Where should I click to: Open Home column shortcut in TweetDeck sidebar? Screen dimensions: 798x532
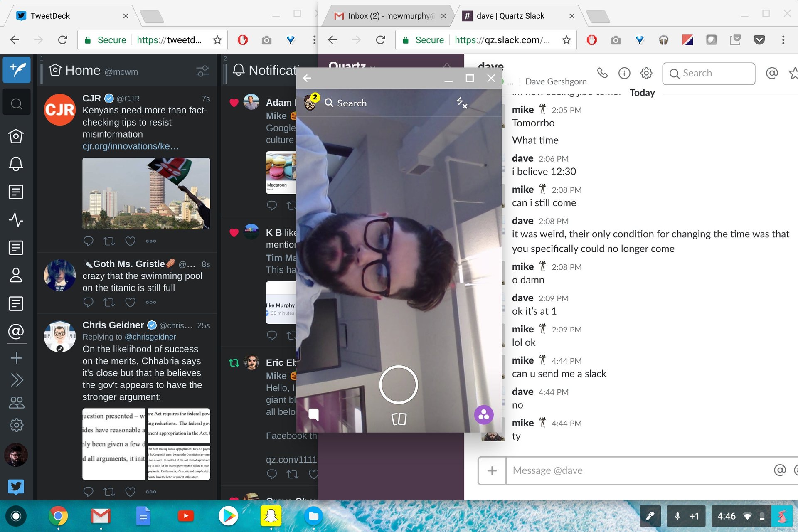coord(16,136)
